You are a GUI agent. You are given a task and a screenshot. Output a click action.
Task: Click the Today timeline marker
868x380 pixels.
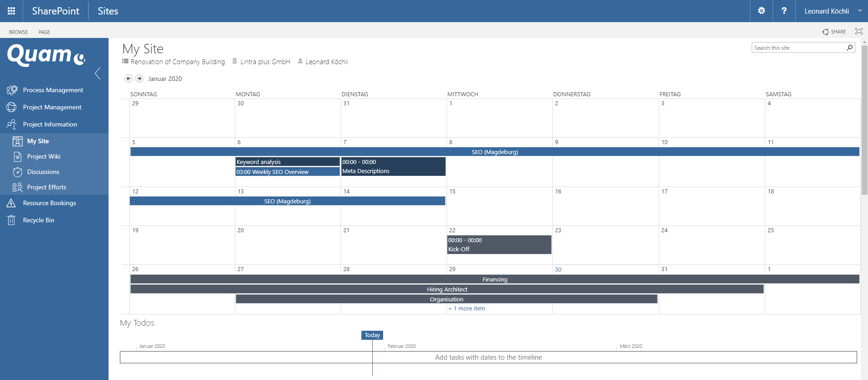pos(372,335)
